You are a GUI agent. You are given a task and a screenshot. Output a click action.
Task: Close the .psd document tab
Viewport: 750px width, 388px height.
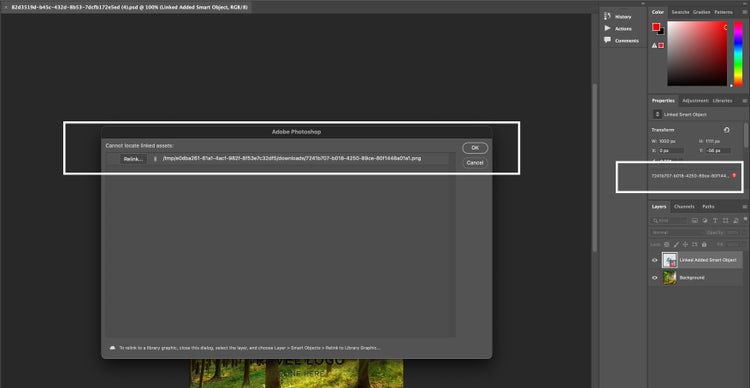coord(6,8)
